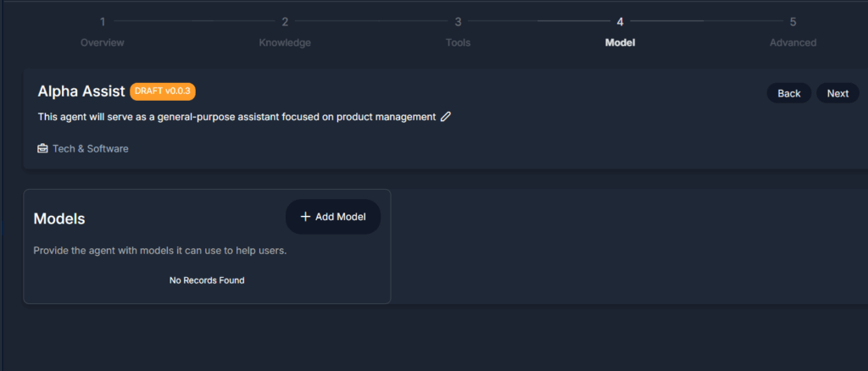Select the Model step label
868x371 pixels.
click(x=620, y=42)
